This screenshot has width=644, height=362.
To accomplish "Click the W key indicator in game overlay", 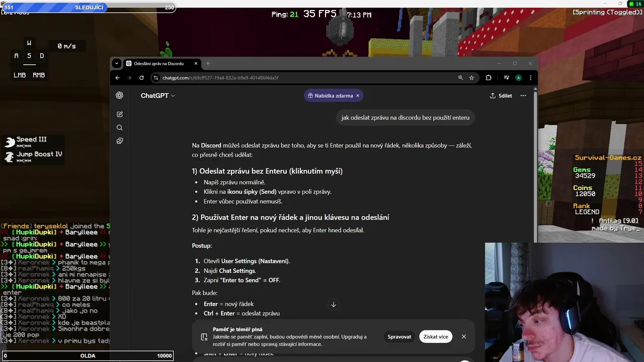I will coord(29,43).
